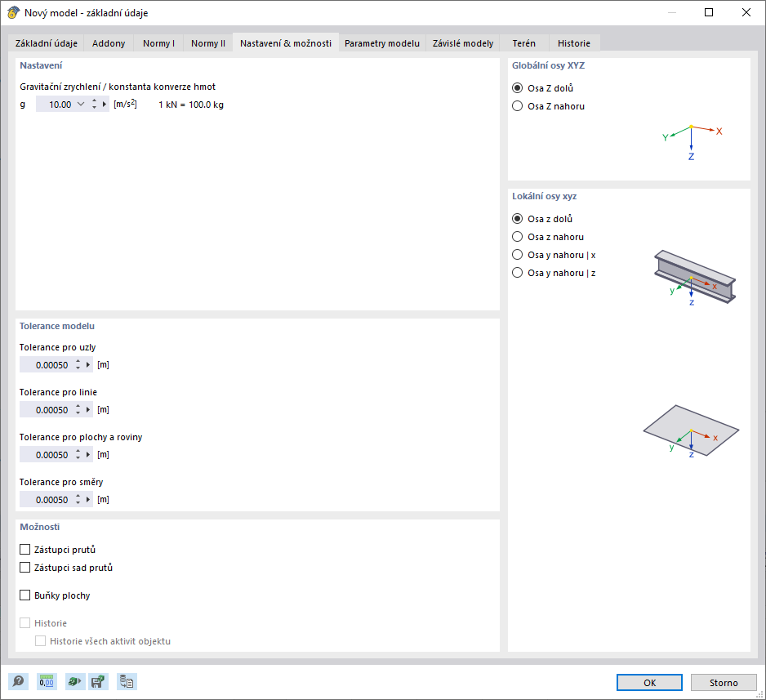Viewport: 766px width, 700px height.
Task: Select the Osa Z dolů radio button
Action: coord(518,88)
